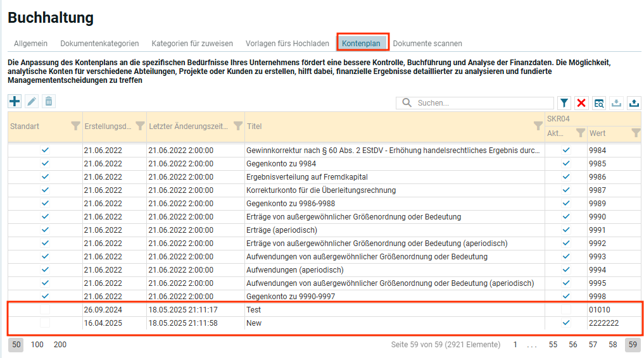This screenshot has width=644, height=358.
Task: Click the export upload icon
Action: point(634,103)
